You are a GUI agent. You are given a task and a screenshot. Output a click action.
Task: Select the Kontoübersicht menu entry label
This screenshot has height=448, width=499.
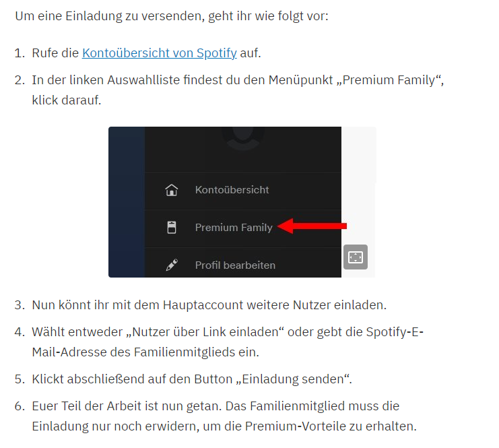coord(232,190)
